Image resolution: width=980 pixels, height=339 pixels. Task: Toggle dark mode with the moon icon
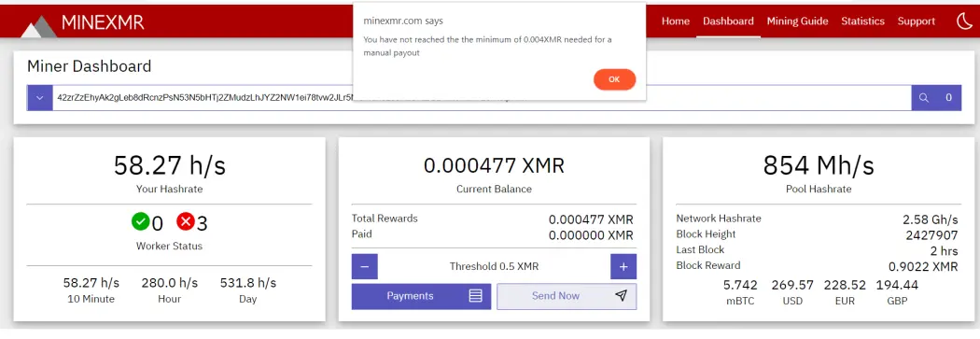point(964,21)
